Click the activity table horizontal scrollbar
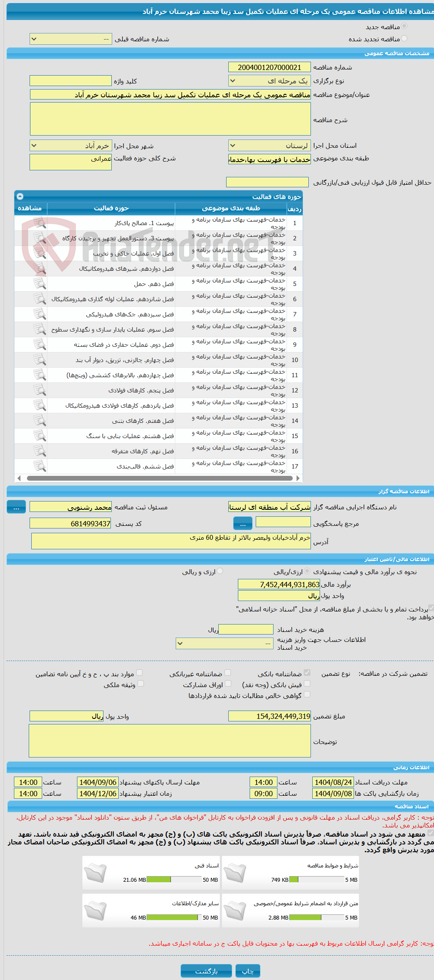The height and width of the screenshot is (980, 434). tap(159, 478)
